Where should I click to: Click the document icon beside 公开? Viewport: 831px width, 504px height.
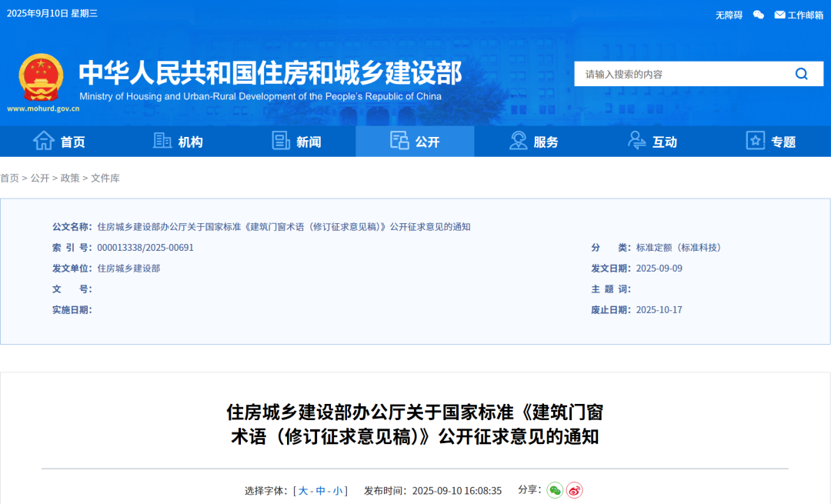pos(399,141)
